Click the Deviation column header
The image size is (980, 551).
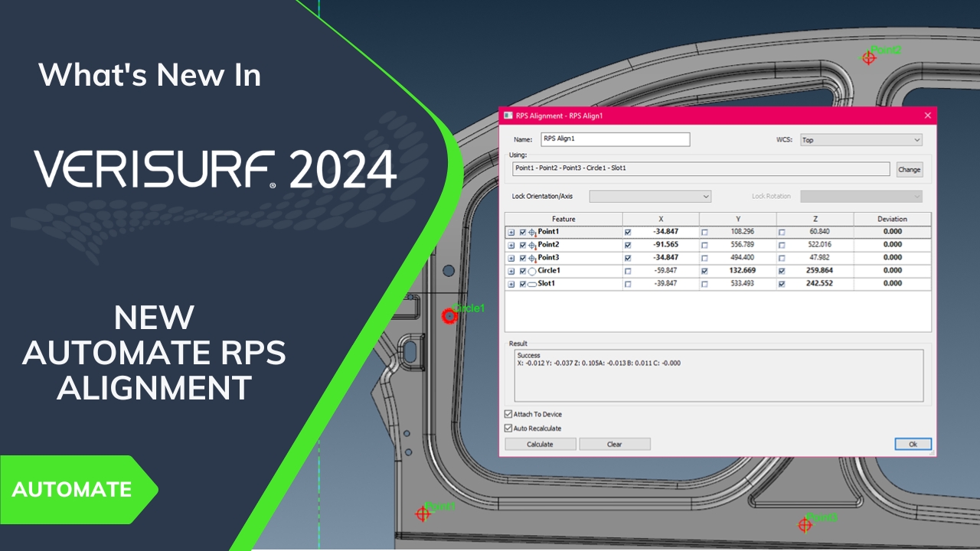tap(892, 219)
